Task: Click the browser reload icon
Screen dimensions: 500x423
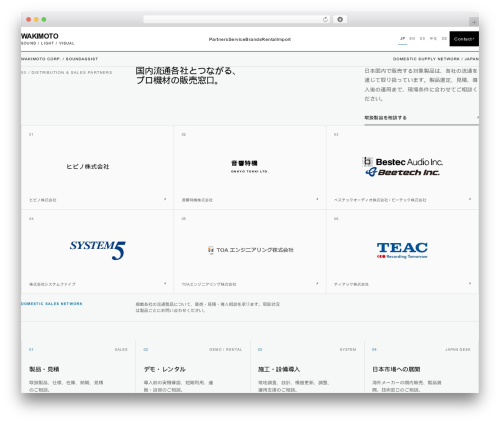Action: 325,19
